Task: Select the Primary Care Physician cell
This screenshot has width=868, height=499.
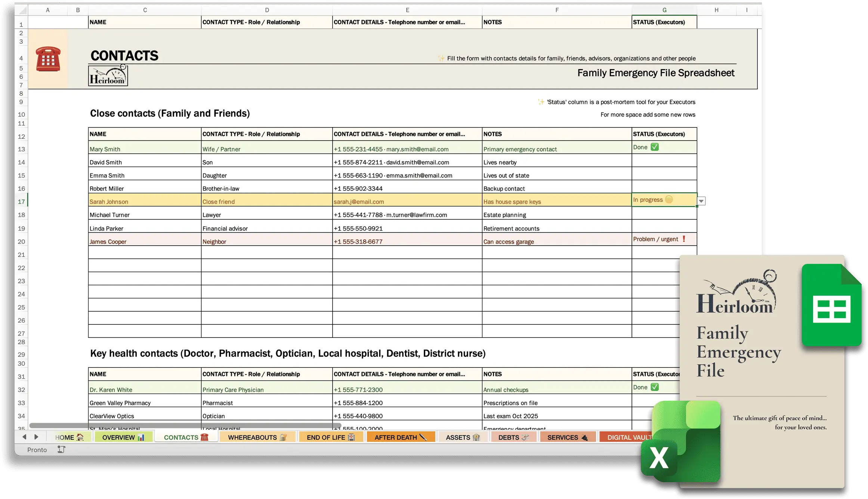Action: [267, 388]
